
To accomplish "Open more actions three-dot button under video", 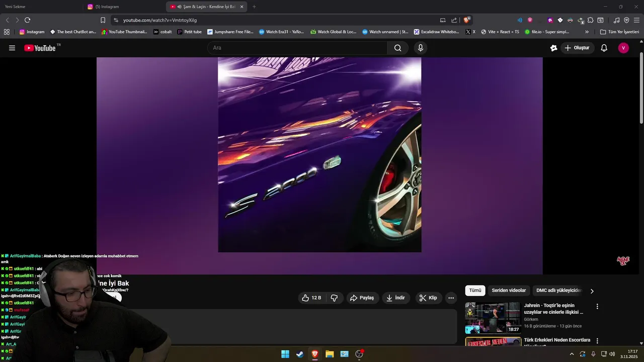I will (x=451, y=298).
